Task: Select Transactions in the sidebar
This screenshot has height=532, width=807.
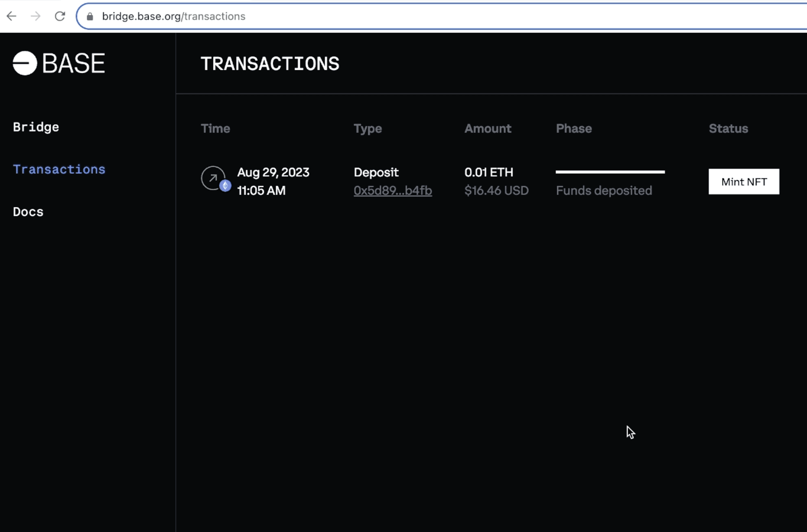Action: click(59, 169)
